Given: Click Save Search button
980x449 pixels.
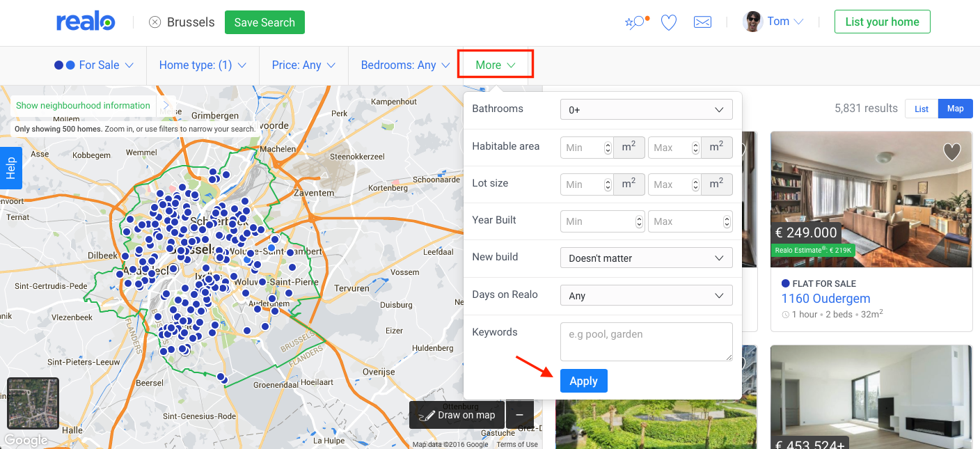Looking at the screenshot, I should pyautogui.click(x=264, y=22).
